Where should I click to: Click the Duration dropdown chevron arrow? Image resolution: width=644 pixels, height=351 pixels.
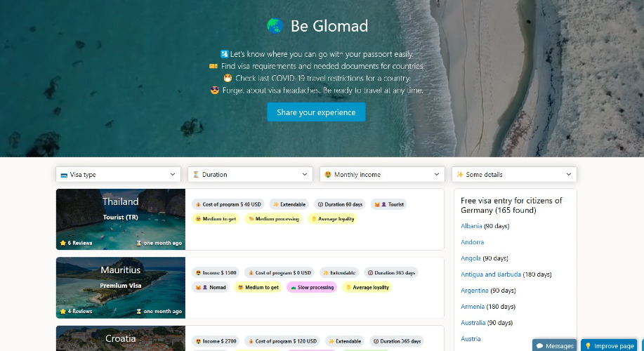point(304,175)
